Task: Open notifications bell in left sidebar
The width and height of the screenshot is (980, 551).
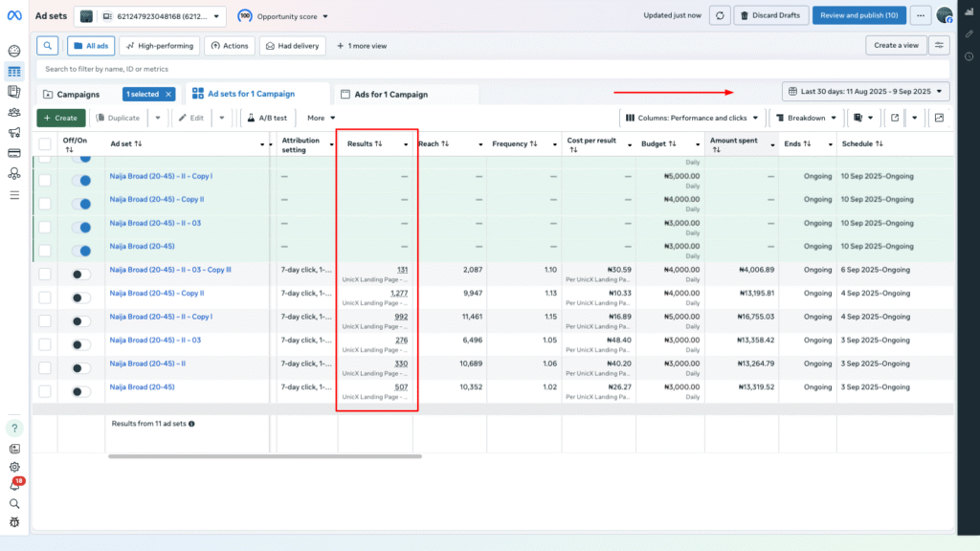Action: 14,485
